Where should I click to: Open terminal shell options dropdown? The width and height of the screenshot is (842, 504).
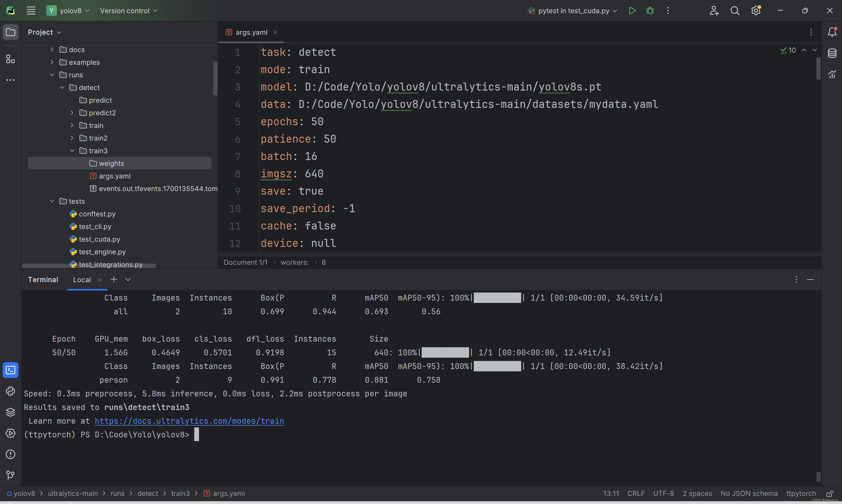coord(128,280)
